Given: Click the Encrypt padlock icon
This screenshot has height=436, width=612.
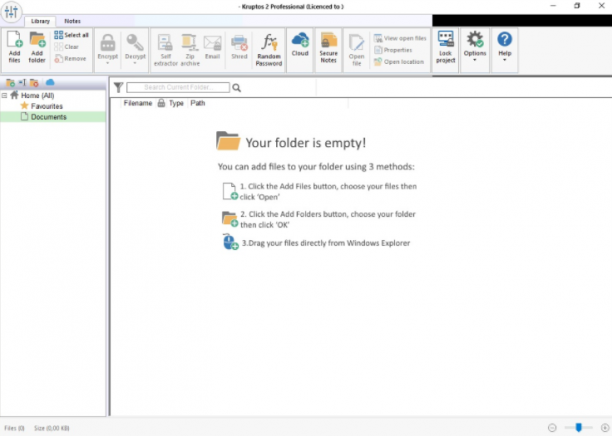Looking at the screenshot, I should [108, 43].
